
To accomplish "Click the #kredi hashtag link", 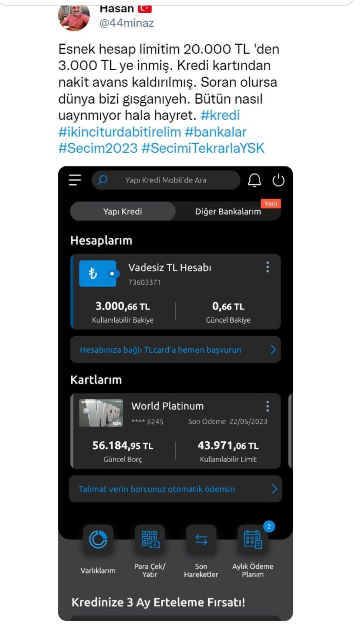I will pos(220,115).
